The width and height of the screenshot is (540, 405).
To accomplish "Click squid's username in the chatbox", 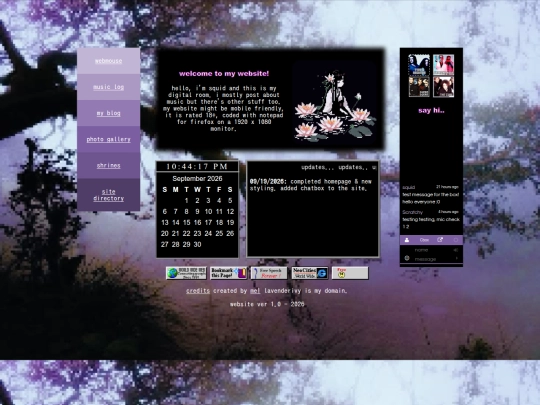I will [x=409, y=187].
